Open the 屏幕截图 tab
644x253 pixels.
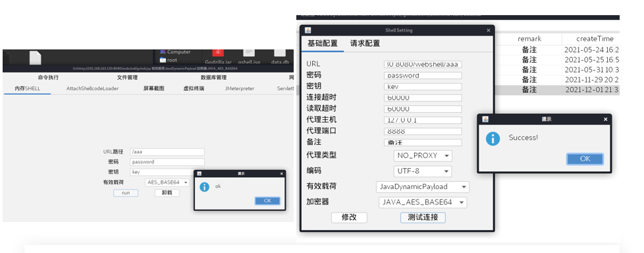153,88
